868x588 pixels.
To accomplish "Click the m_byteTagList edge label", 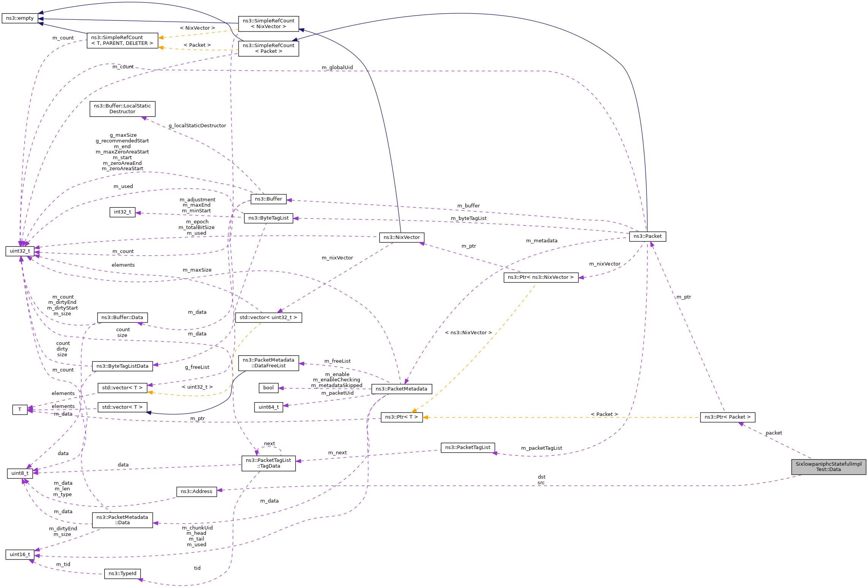I will 468,218.
